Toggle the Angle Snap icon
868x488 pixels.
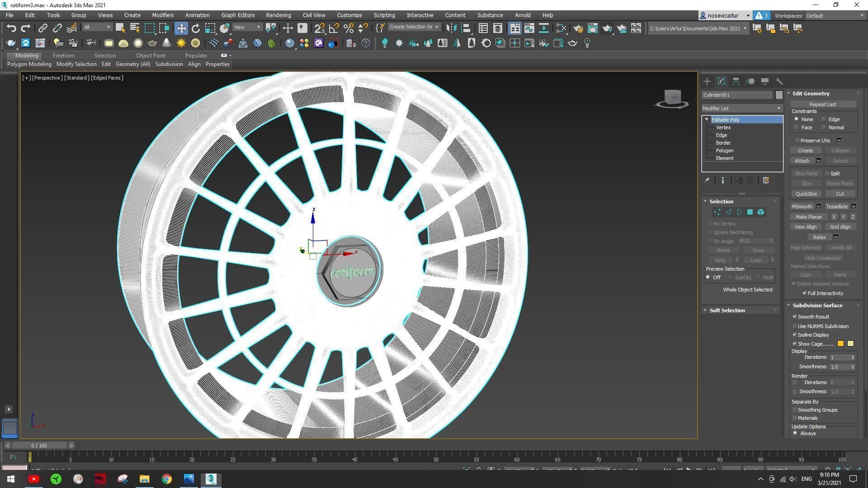(x=334, y=28)
